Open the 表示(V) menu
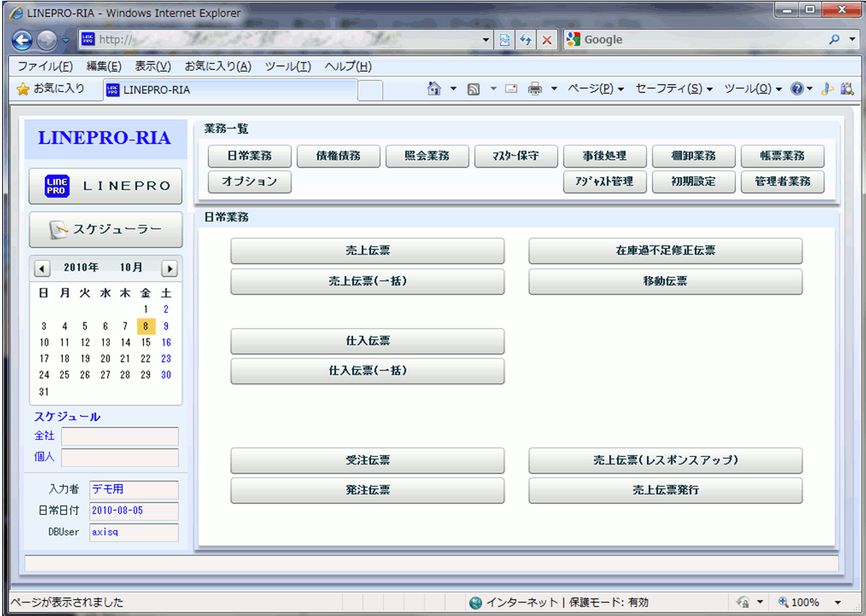Screen dimensions: 866x616 click(153, 66)
